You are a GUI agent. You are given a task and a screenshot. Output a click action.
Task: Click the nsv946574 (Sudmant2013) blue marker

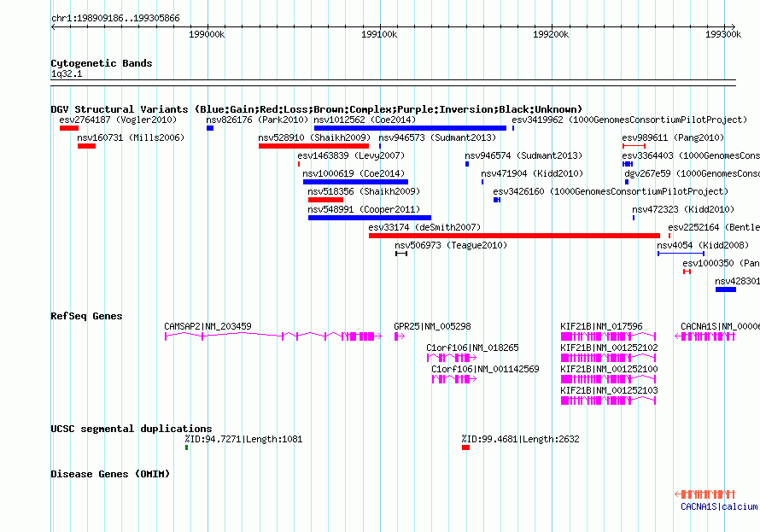(x=467, y=164)
